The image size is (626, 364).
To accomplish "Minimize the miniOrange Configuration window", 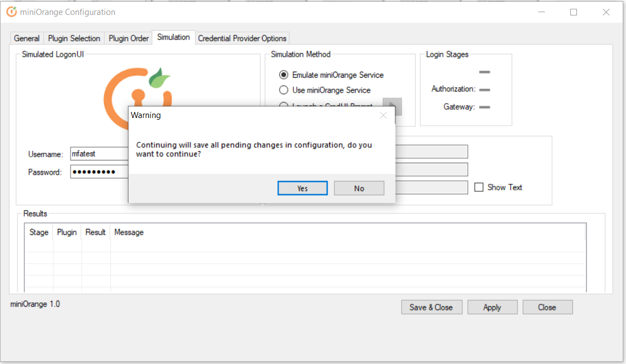I will point(542,12).
